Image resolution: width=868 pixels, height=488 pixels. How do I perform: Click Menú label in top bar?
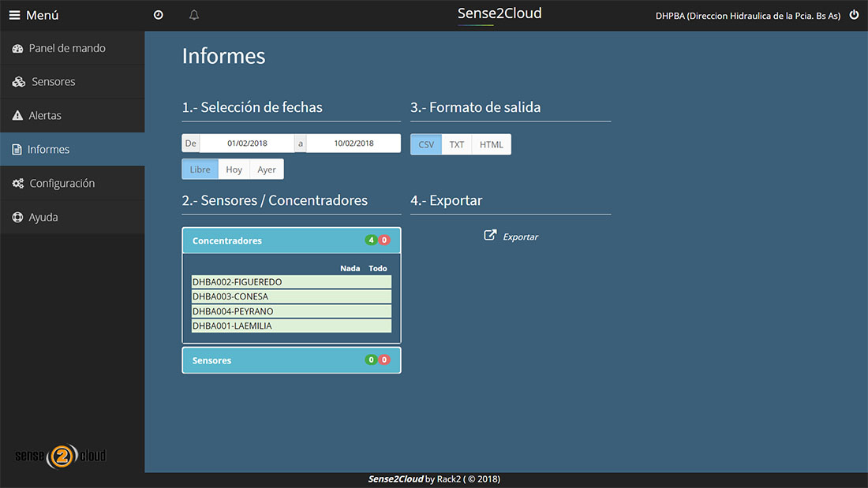click(43, 15)
